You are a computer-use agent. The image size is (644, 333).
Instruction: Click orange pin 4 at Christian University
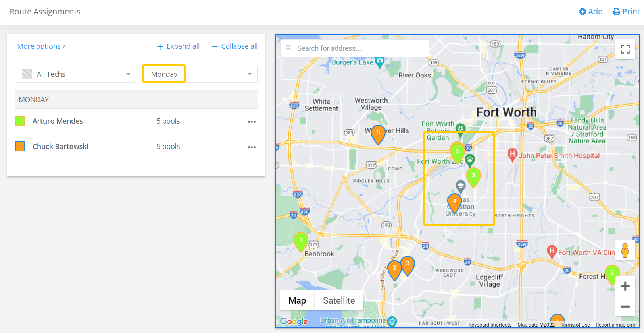click(454, 203)
